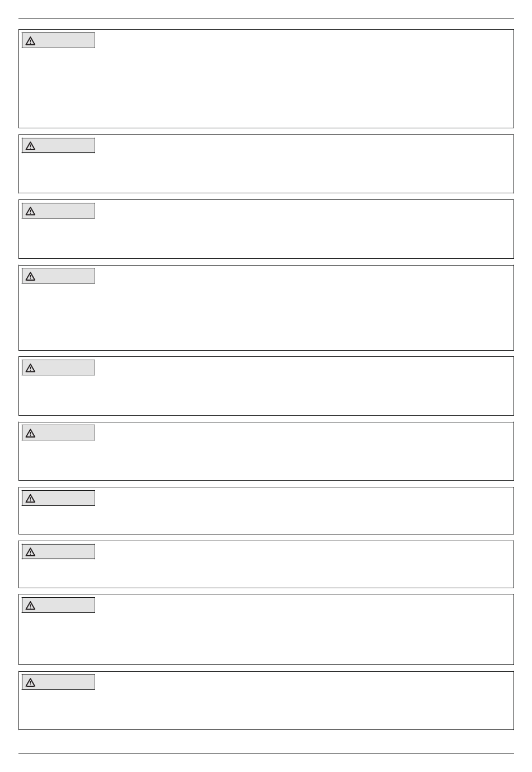The width and height of the screenshot is (532, 772).
Task: Click the warning triangle in the fourth box
Action: pyautogui.click(x=30, y=276)
